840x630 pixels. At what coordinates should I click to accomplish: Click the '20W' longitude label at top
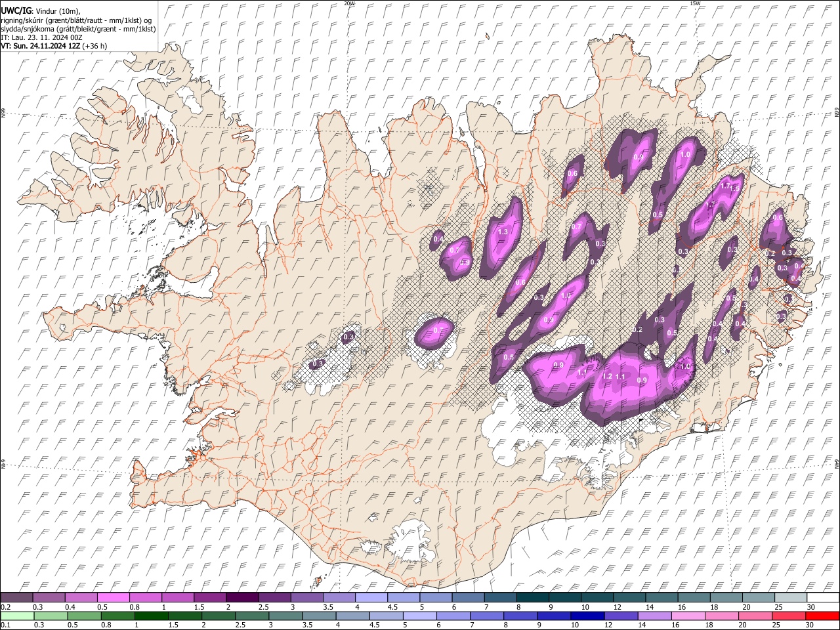(x=349, y=3)
